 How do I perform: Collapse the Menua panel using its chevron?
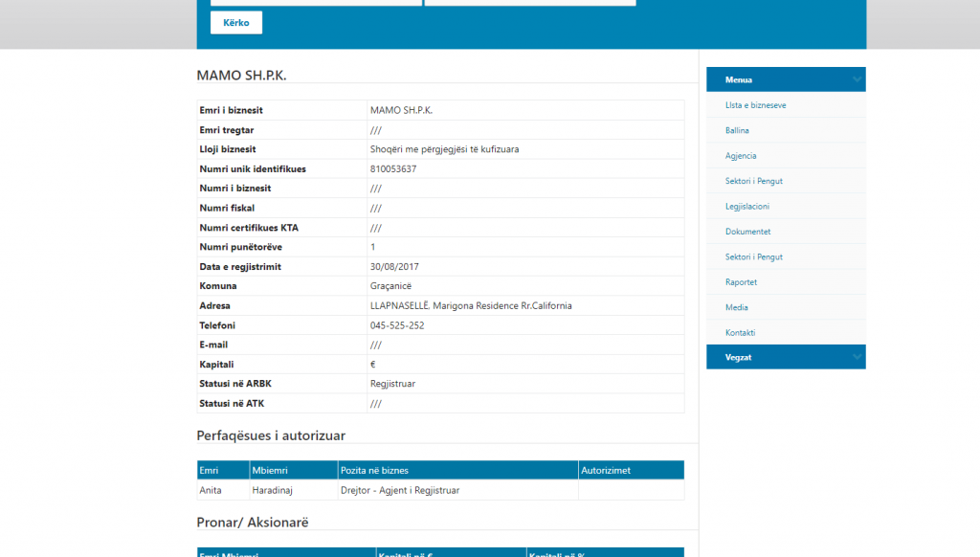(857, 79)
